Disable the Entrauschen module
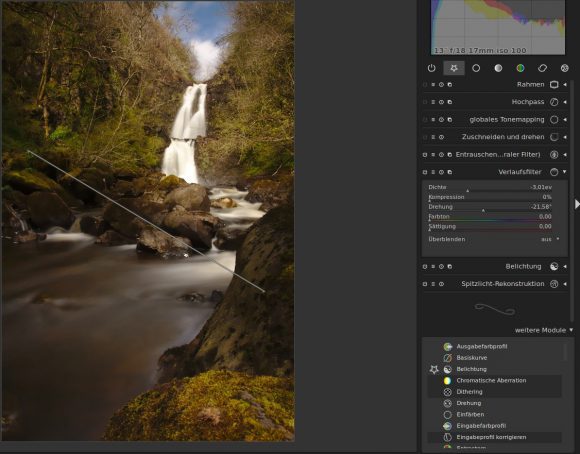This screenshot has width=580, height=454. coord(425,155)
